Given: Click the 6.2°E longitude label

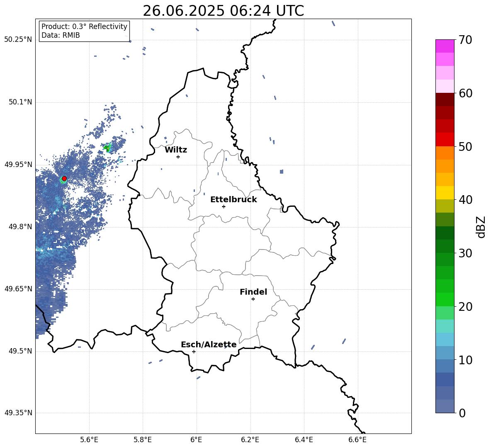Looking at the screenshot, I should (250, 440).
